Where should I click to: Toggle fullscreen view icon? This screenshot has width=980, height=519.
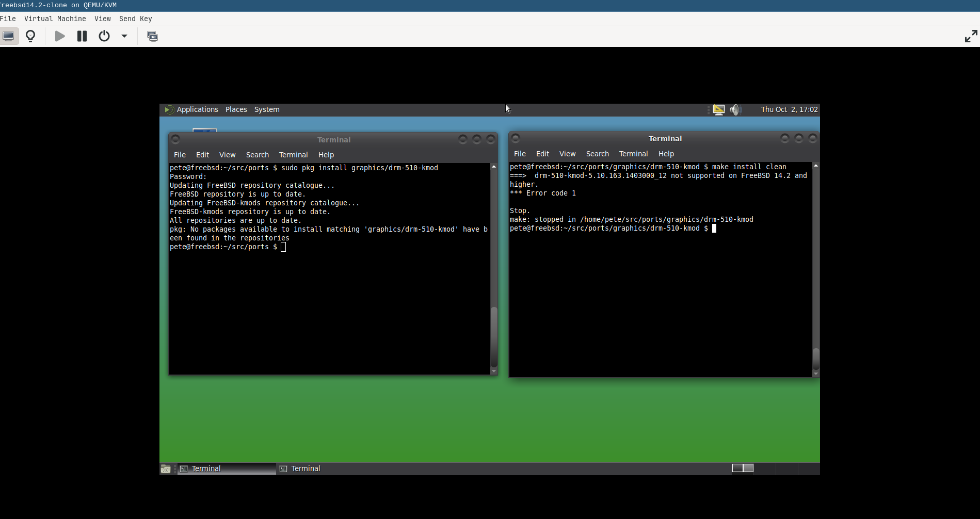coord(971,36)
